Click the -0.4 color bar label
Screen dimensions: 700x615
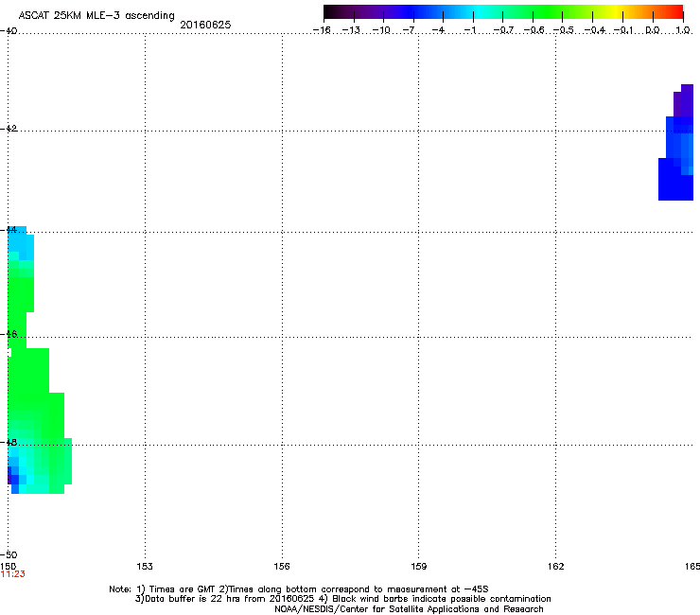(x=595, y=30)
